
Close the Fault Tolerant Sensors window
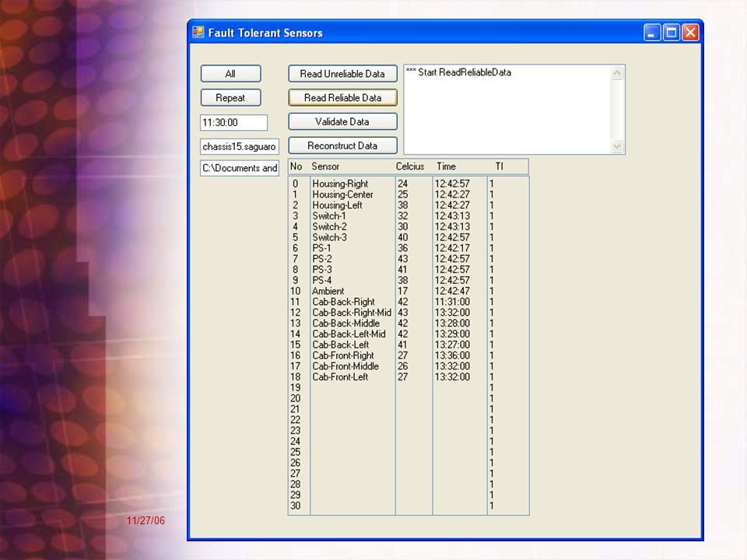coord(690,33)
